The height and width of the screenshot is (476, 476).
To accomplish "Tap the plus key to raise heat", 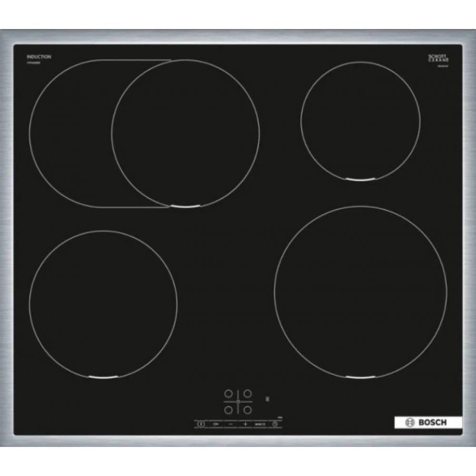I will click(245, 424).
